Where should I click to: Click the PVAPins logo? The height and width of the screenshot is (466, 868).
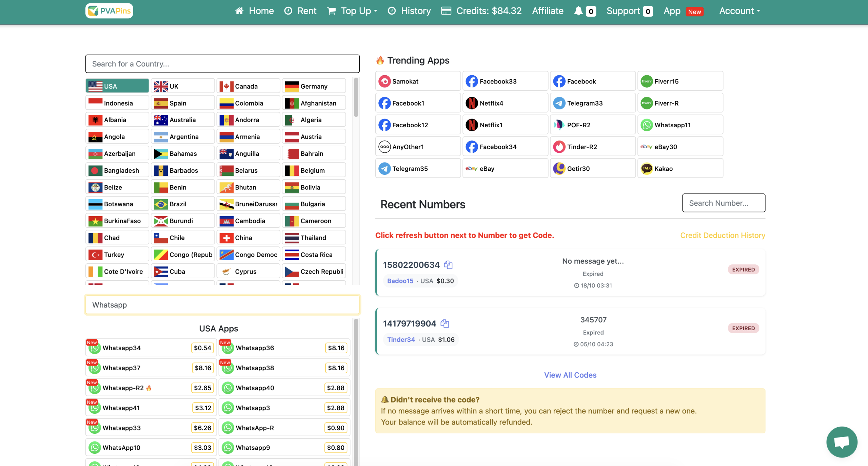pos(109,11)
